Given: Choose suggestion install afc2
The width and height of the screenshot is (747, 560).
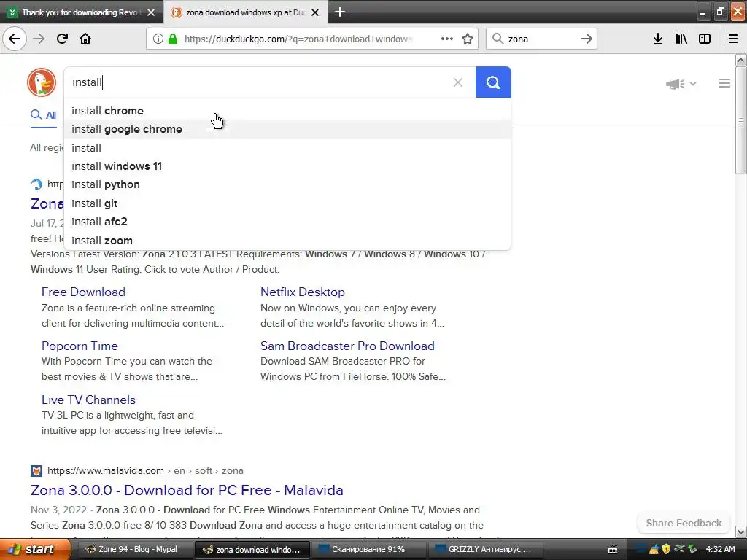Looking at the screenshot, I should 287,222.
